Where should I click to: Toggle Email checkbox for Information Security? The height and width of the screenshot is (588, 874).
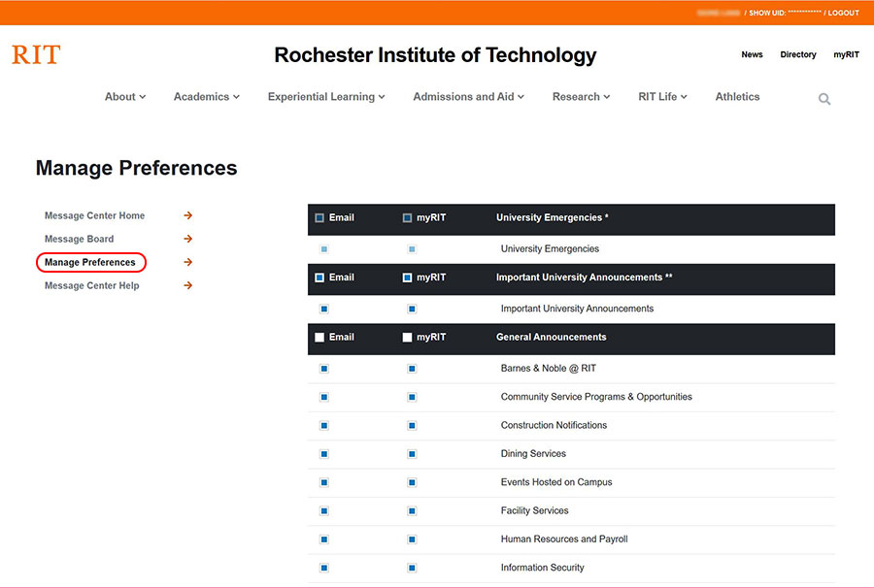[324, 568]
